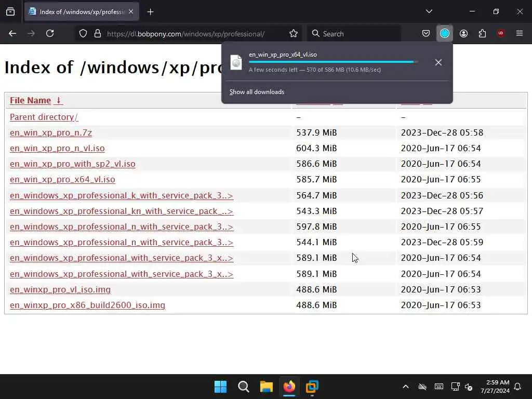Select the Index of /windows/xp tab
The image size is (532, 399).
(82, 12)
